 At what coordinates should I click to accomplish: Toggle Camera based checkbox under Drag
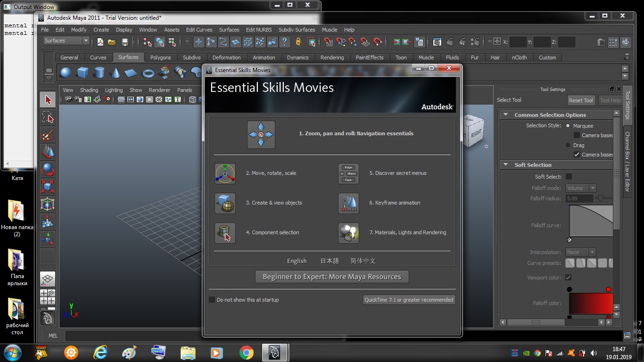(x=577, y=155)
